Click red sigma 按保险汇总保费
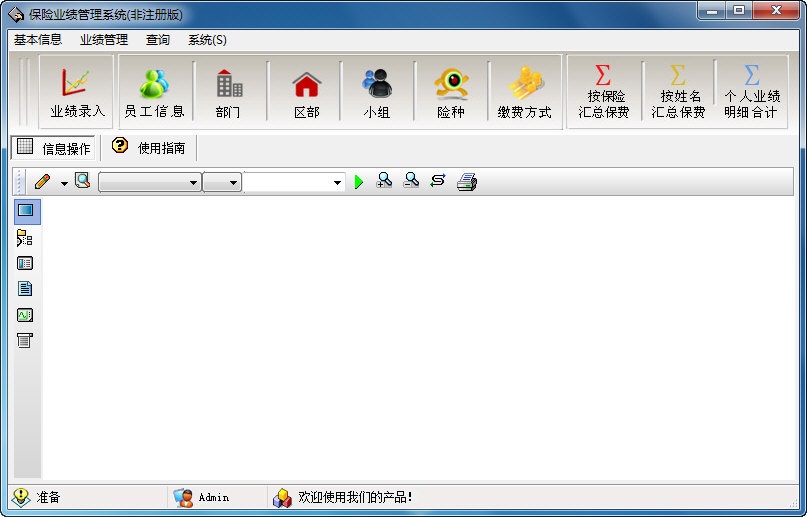Viewport: 807px width, 517px height. pyautogui.click(x=604, y=92)
